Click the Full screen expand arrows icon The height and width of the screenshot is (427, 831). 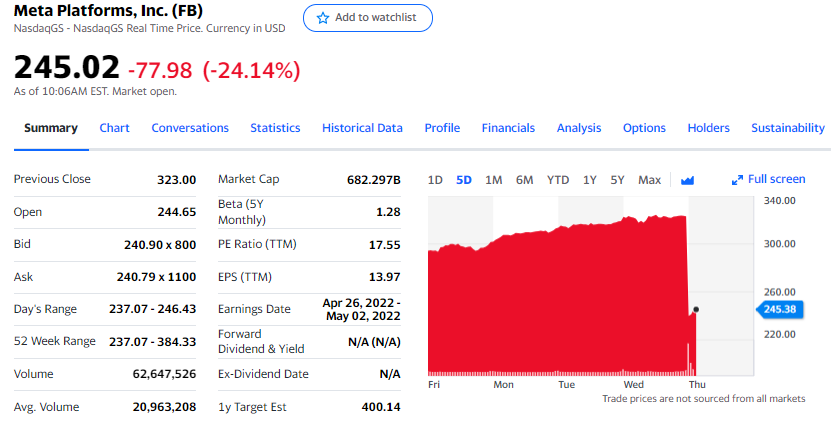pos(737,180)
